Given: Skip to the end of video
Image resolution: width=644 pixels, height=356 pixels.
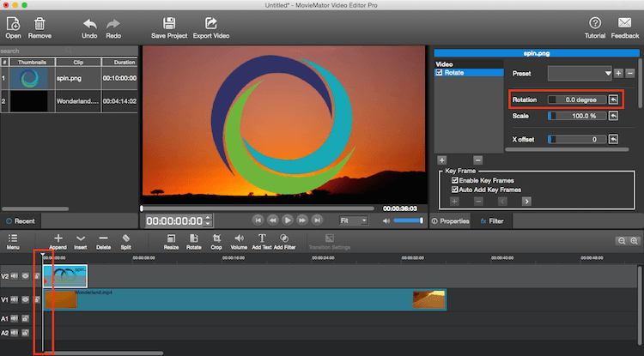Looking at the screenshot, I should pyautogui.click(x=317, y=220).
